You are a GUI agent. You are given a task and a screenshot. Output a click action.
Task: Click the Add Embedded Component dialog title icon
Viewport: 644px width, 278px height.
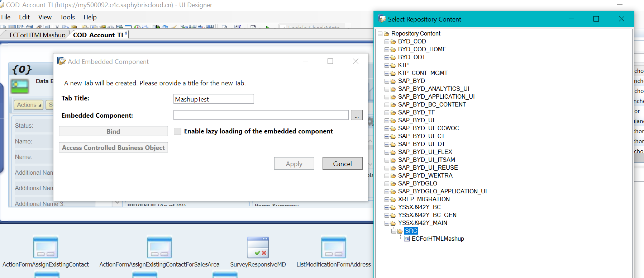click(x=61, y=61)
